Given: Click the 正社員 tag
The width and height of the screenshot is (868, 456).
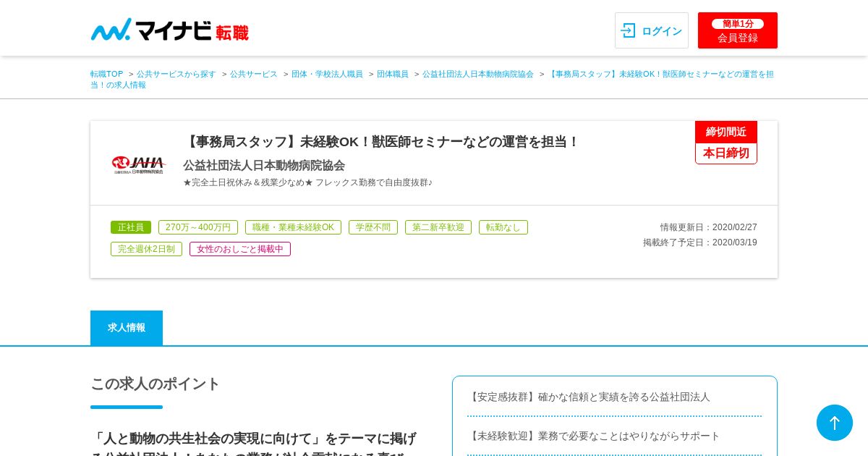Looking at the screenshot, I should (x=131, y=227).
